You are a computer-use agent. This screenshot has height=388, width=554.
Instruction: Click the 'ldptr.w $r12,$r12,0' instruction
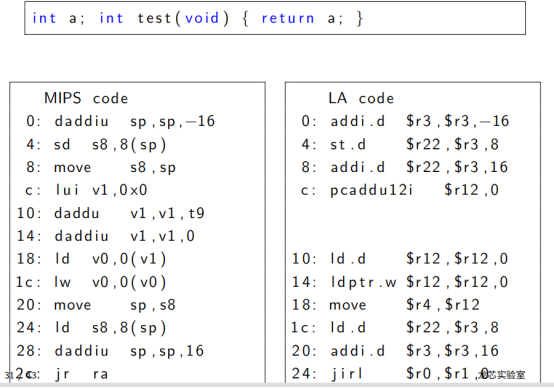(400, 282)
